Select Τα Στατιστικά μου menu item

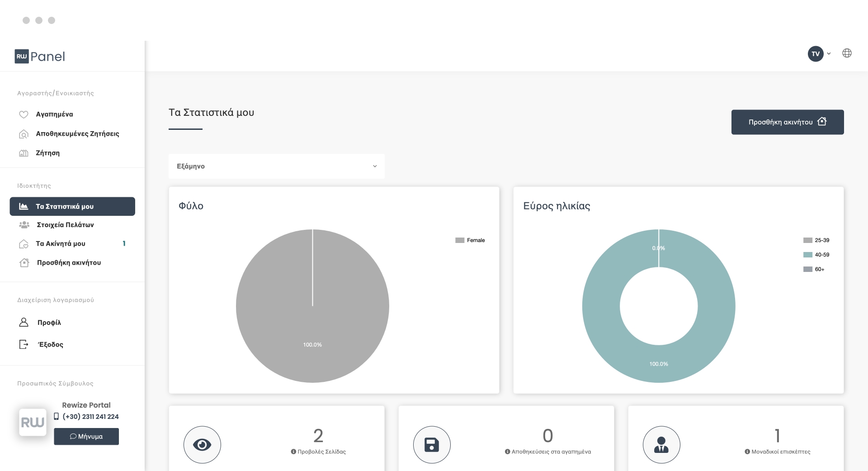(x=72, y=206)
